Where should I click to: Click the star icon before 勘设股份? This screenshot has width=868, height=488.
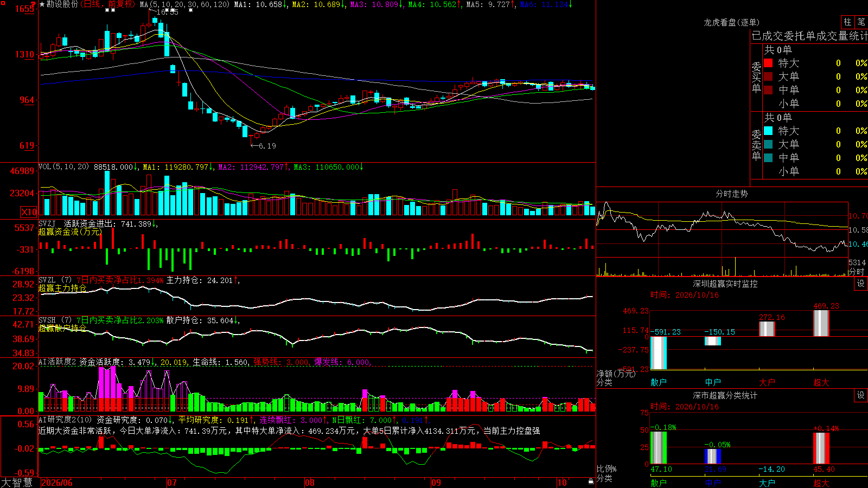(42, 4)
